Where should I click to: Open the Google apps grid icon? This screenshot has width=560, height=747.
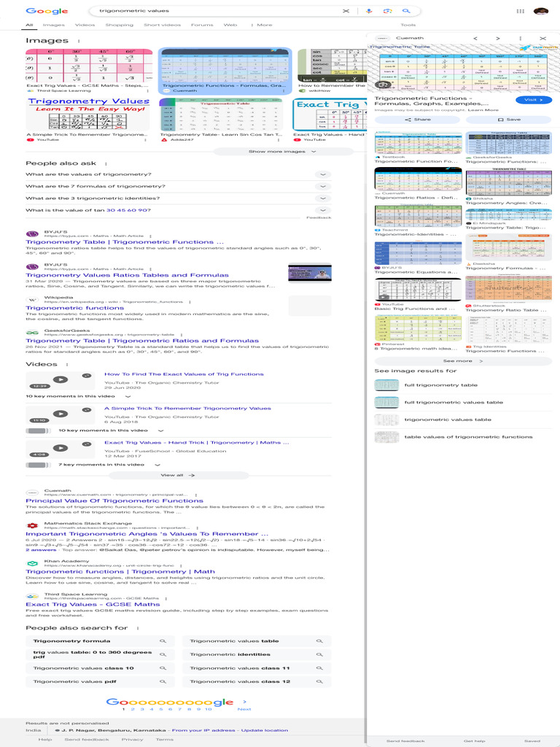521,10
